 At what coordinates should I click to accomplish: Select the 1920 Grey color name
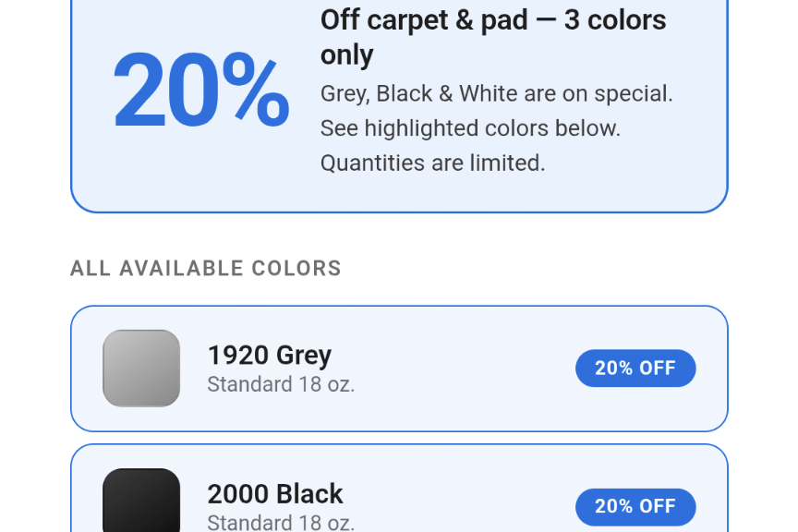coord(269,355)
